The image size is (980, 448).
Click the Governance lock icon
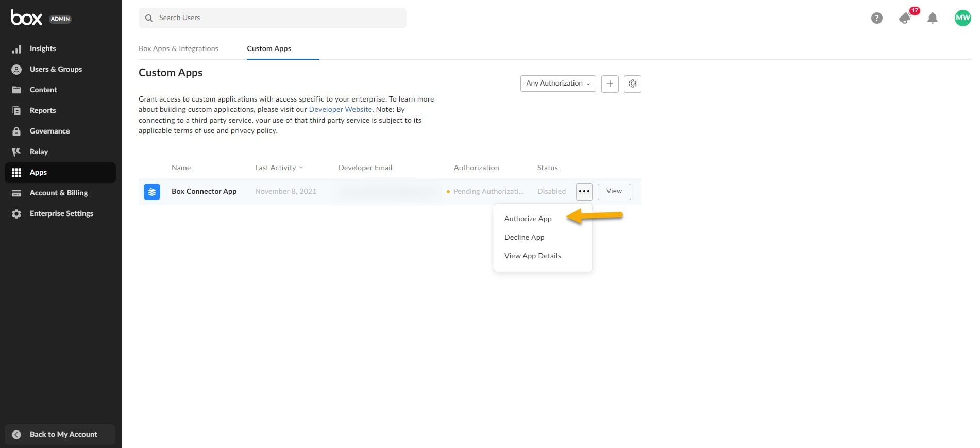(x=16, y=131)
